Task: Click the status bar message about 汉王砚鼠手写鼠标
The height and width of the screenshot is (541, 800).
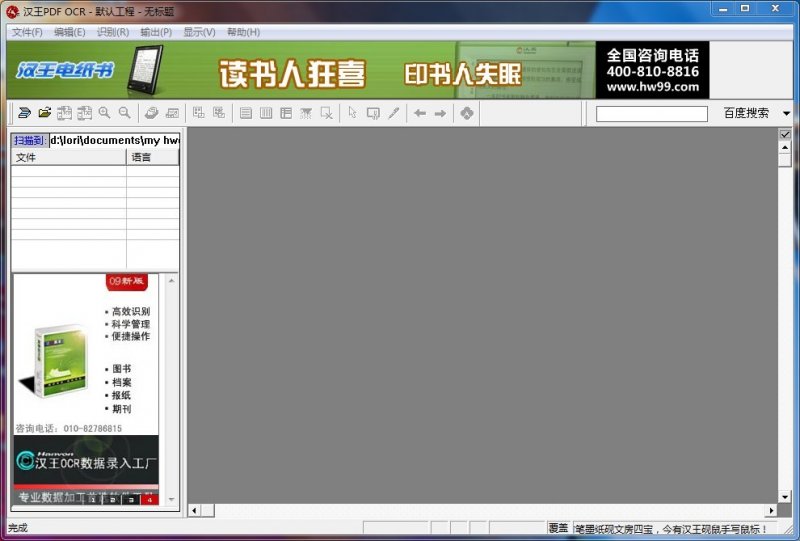Action: coord(670,529)
